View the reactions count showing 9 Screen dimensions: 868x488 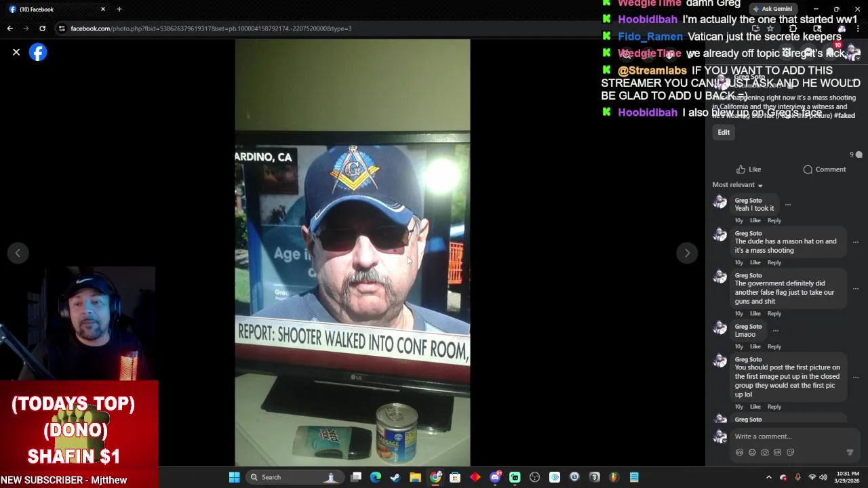pyautogui.click(x=856, y=155)
